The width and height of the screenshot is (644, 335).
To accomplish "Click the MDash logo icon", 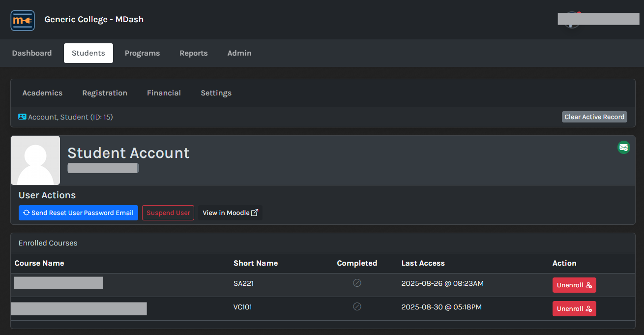I will pos(23,20).
